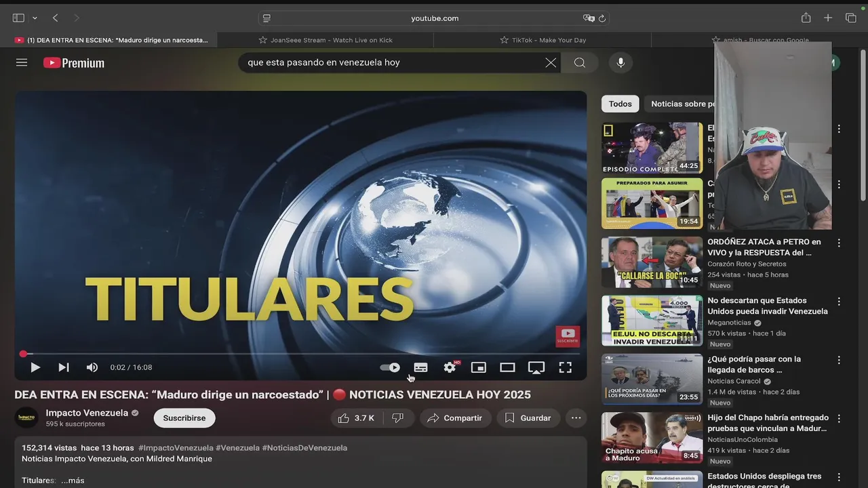Open the Impacto Venezuela channel avatar
868x488 pixels.
26,418
